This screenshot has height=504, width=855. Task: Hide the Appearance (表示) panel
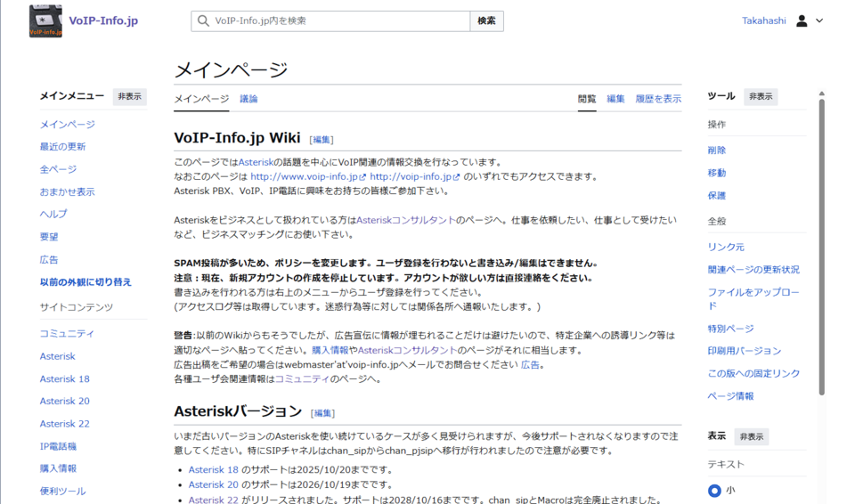[751, 436]
